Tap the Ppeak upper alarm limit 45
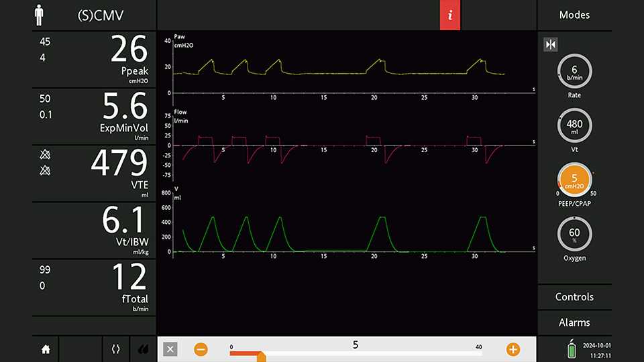The height and width of the screenshot is (362, 644). 45,42
